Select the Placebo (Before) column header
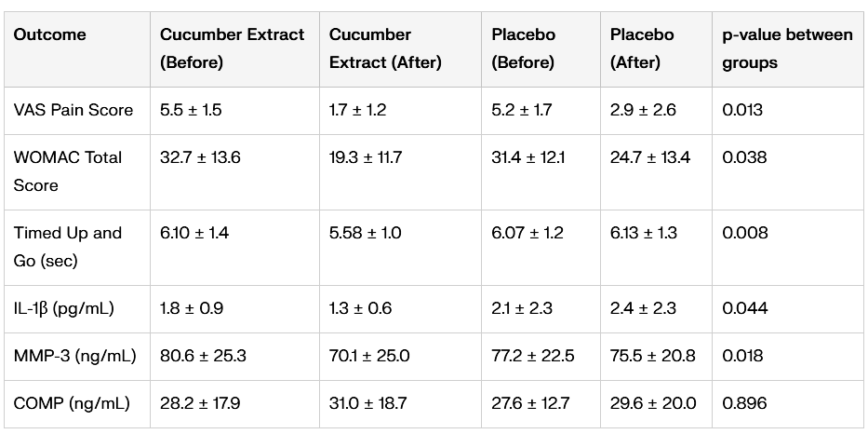Image resolution: width=868 pixels, height=434 pixels. pos(523,48)
